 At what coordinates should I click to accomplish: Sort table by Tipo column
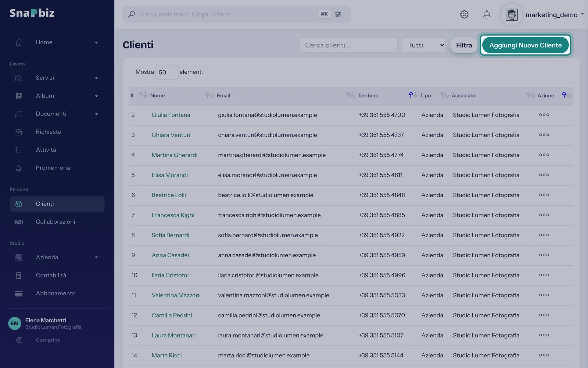click(x=425, y=95)
